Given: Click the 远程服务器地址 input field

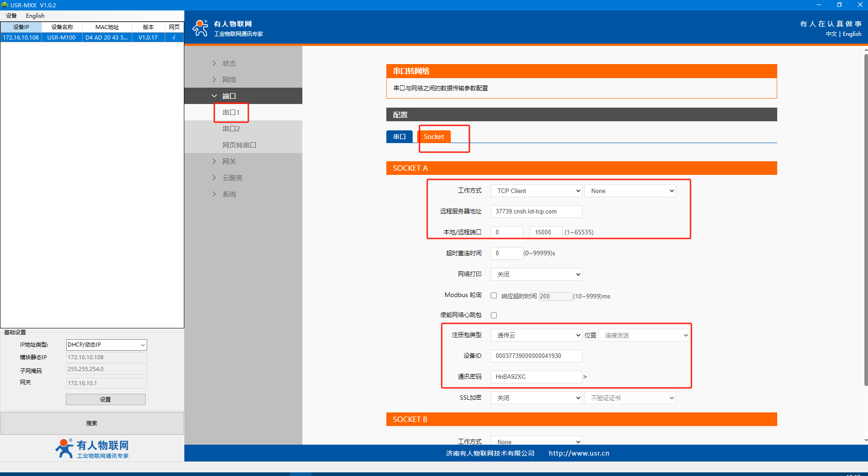Looking at the screenshot, I should (536, 212).
